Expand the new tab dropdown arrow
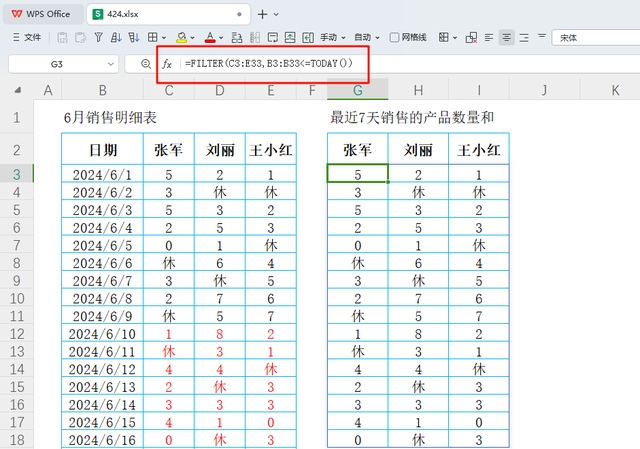The height and width of the screenshot is (449, 640). (x=276, y=14)
